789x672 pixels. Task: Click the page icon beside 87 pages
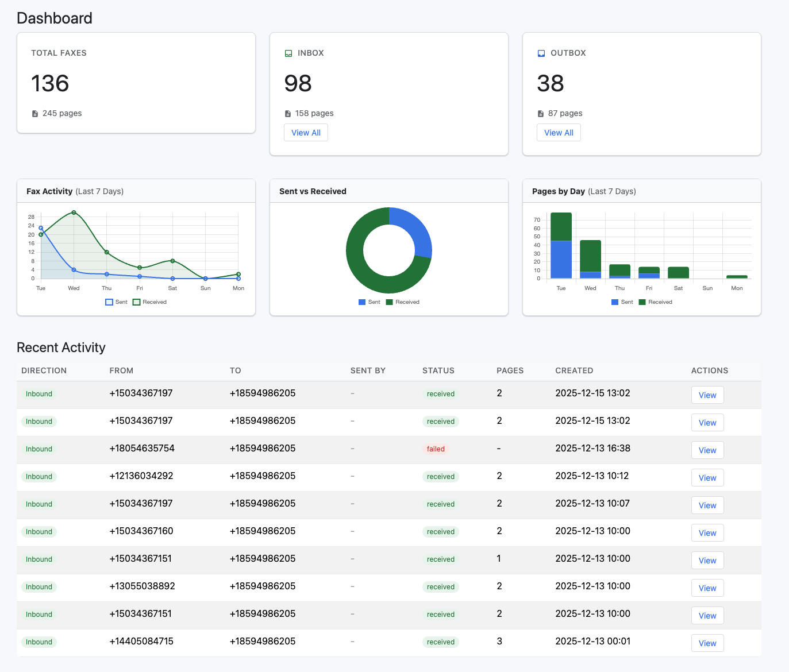pos(540,113)
